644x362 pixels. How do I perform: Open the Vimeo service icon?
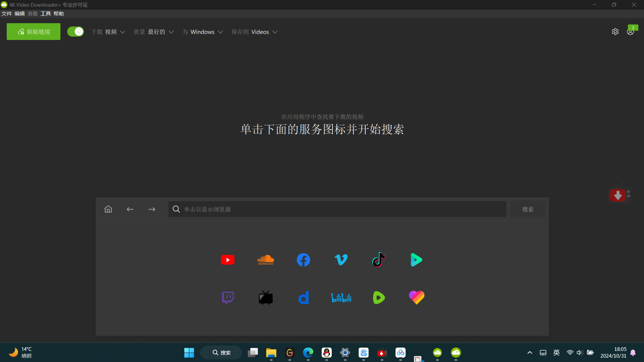tap(341, 260)
